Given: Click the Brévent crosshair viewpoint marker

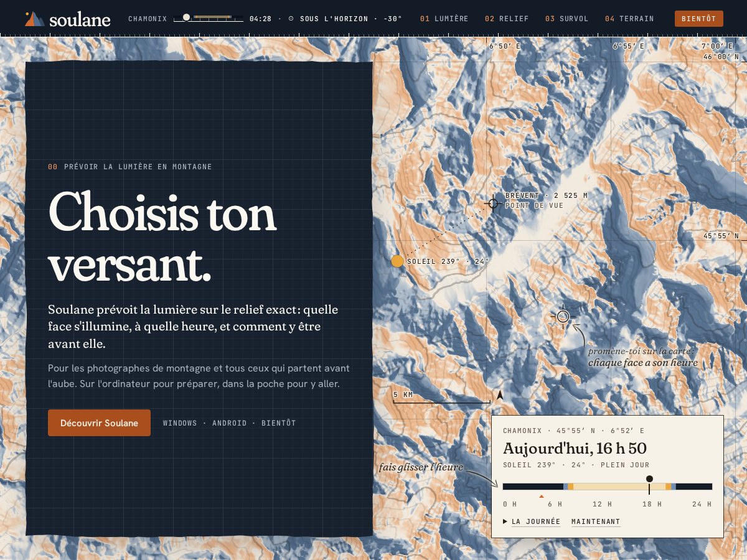Looking at the screenshot, I should pos(493,203).
